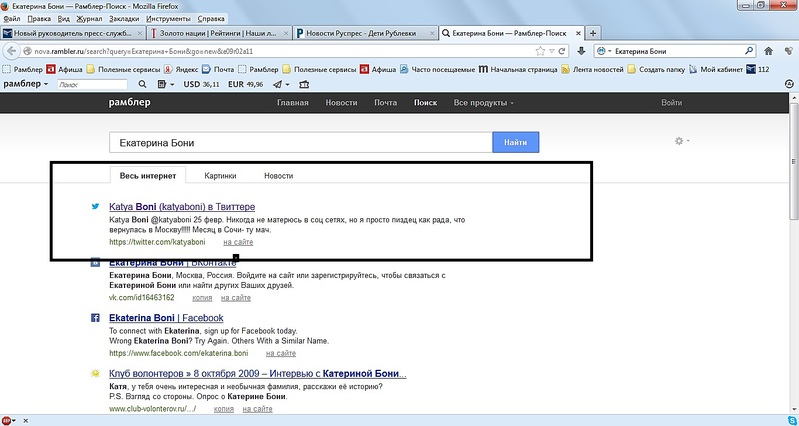This screenshot has width=799, height=426.
Task: Click the Войти login link
Action: pos(672,102)
